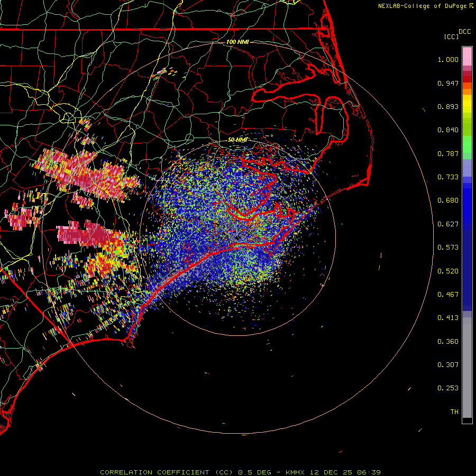The image size is (476, 476).
Task: Click the DCC product label
Action: [x=464, y=32]
